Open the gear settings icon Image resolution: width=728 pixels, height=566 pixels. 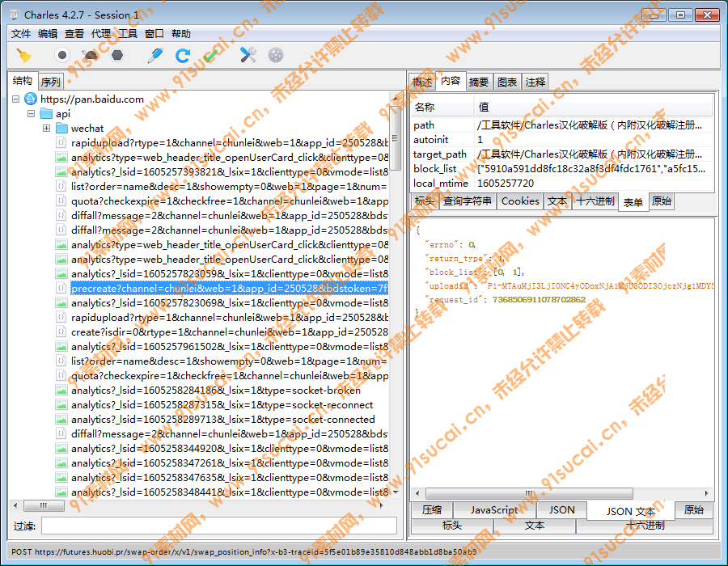[x=276, y=55]
